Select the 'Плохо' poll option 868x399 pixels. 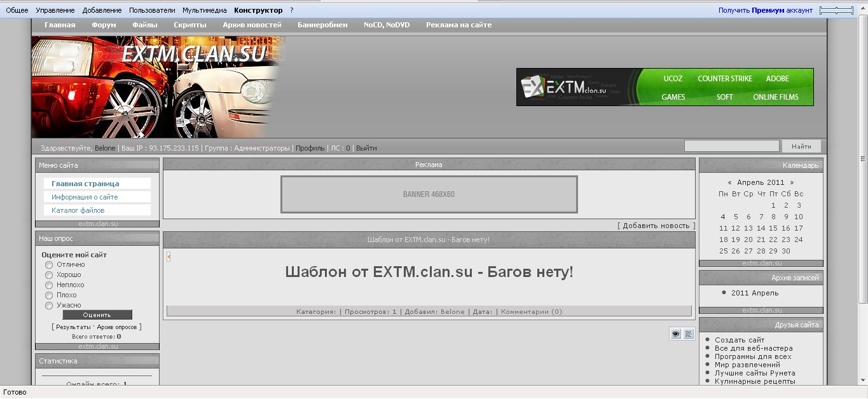click(x=48, y=295)
